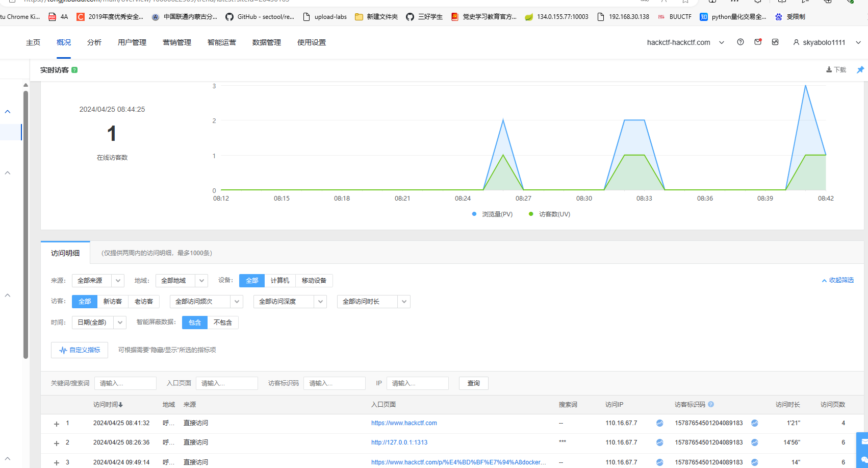Open the 4A bookmark
Screen dimensions: 868x468
tap(58, 17)
